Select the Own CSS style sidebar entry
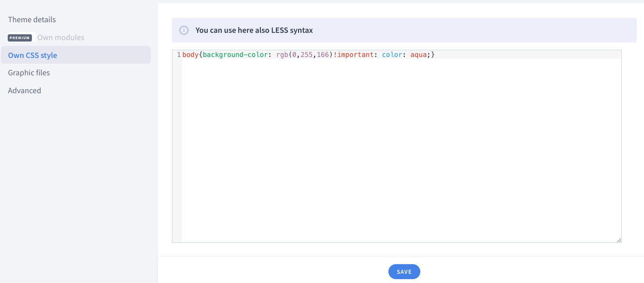This screenshot has height=283, width=644. [32, 55]
